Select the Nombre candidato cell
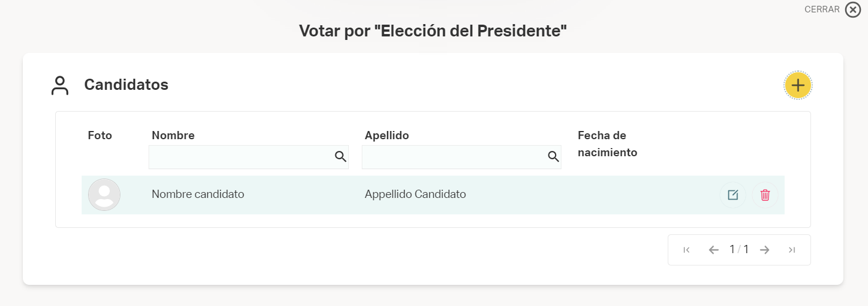 pyautogui.click(x=198, y=194)
